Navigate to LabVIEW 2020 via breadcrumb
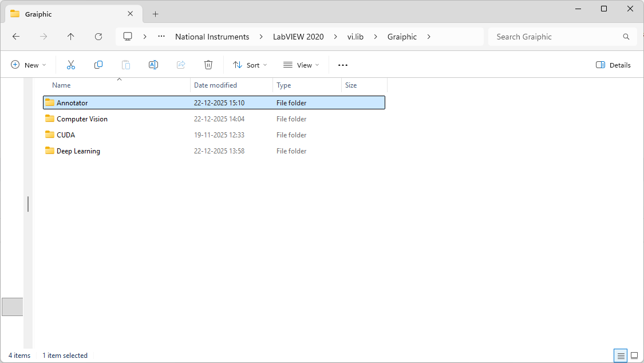The width and height of the screenshot is (644, 363). click(x=298, y=36)
